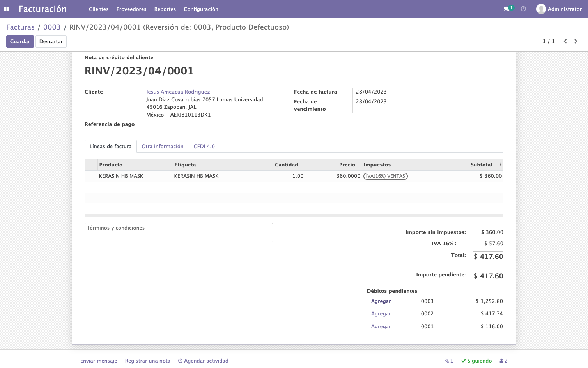Click the IVA(16%) VENTAS tax tag
This screenshot has height=368, width=588.
click(x=385, y=176)
